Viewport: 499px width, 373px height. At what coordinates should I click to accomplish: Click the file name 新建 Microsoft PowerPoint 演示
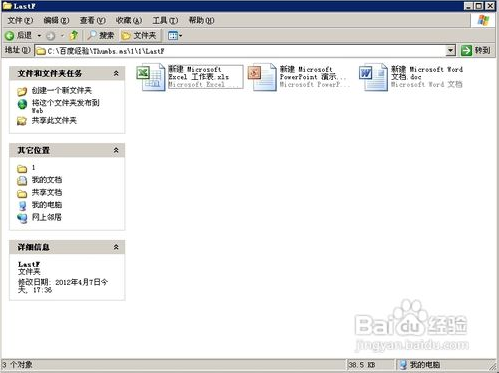(x=313, y=73)
